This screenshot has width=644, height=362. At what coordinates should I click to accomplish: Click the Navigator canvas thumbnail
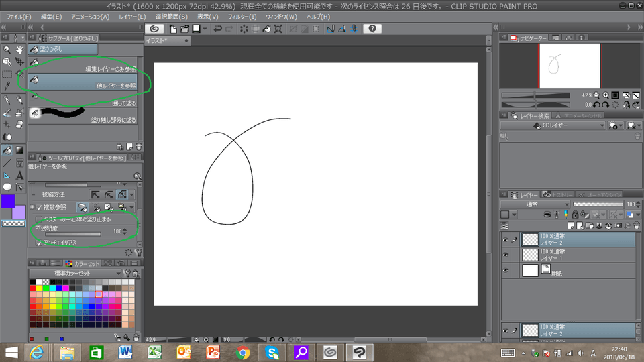570,66
